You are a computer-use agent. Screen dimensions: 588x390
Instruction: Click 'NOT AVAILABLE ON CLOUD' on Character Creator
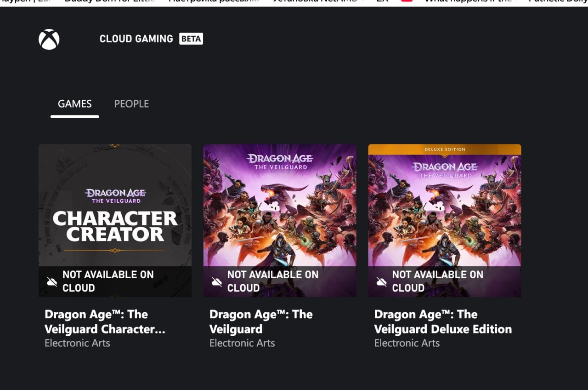pyautogui.click(x=108, y=281)
